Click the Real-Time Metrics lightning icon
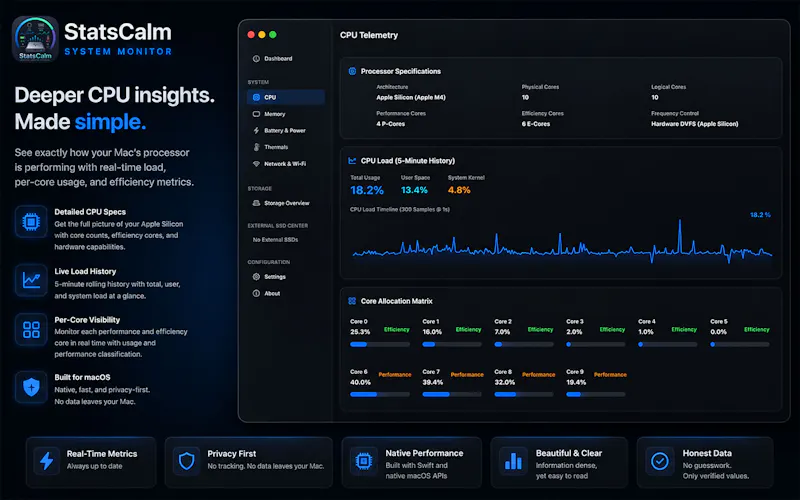Screen dimensions: 800x500 point(47,461)
